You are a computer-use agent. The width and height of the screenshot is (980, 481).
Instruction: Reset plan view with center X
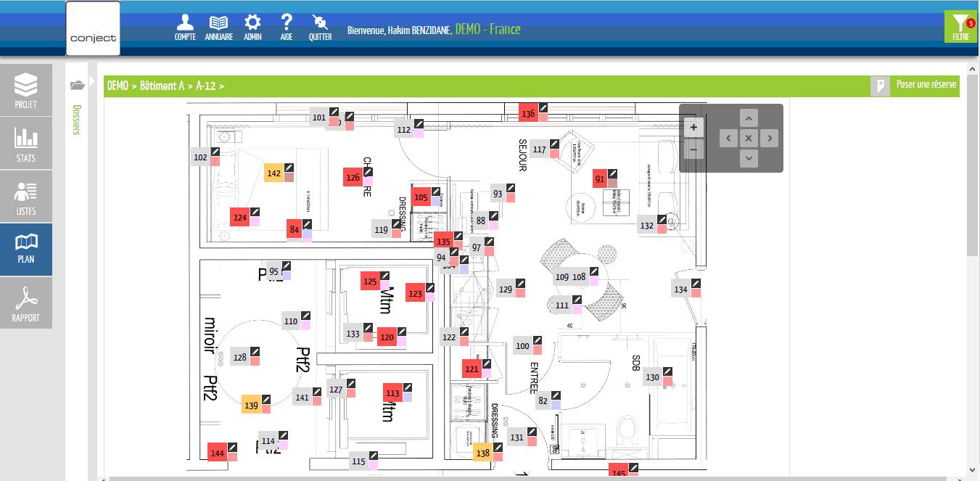(749, 138)
